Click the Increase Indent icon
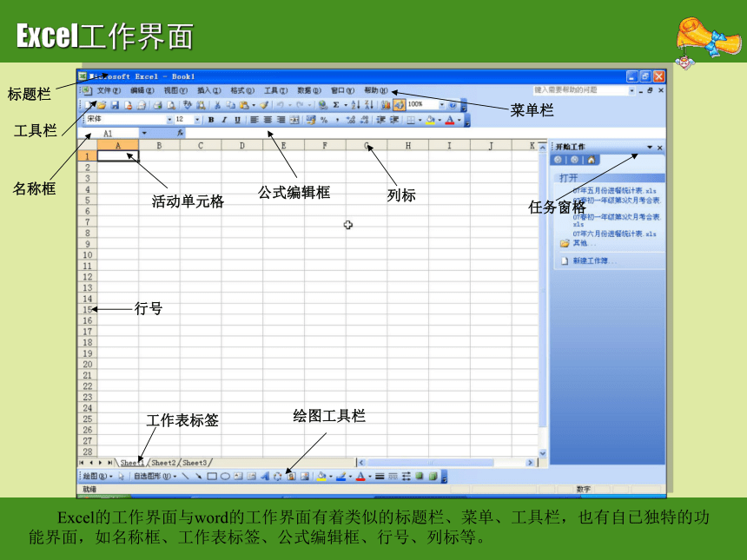Image resolution: width=747 pixels, height=560 pixels. tap(394, 120)
